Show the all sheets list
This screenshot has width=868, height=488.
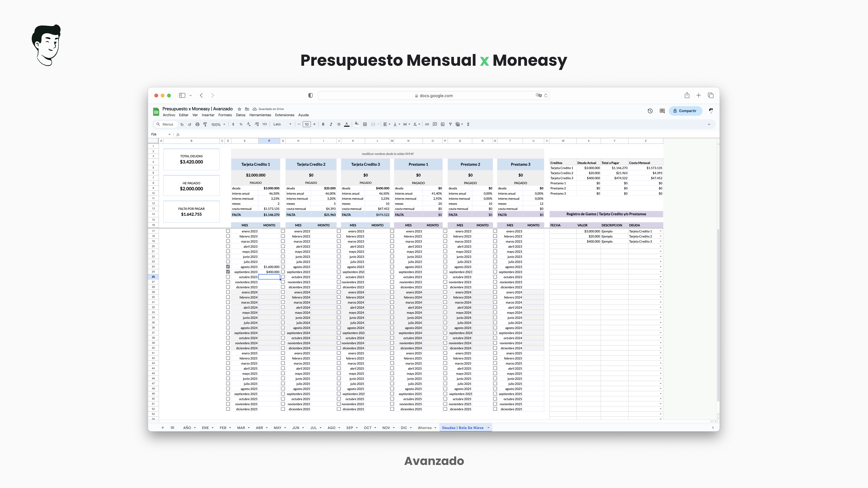[173, 428]
